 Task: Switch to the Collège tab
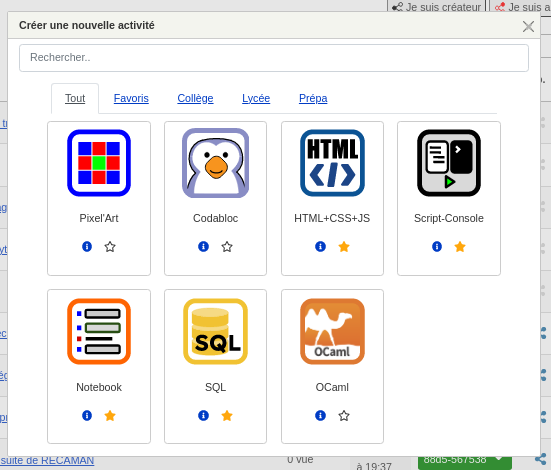point(195,98)
